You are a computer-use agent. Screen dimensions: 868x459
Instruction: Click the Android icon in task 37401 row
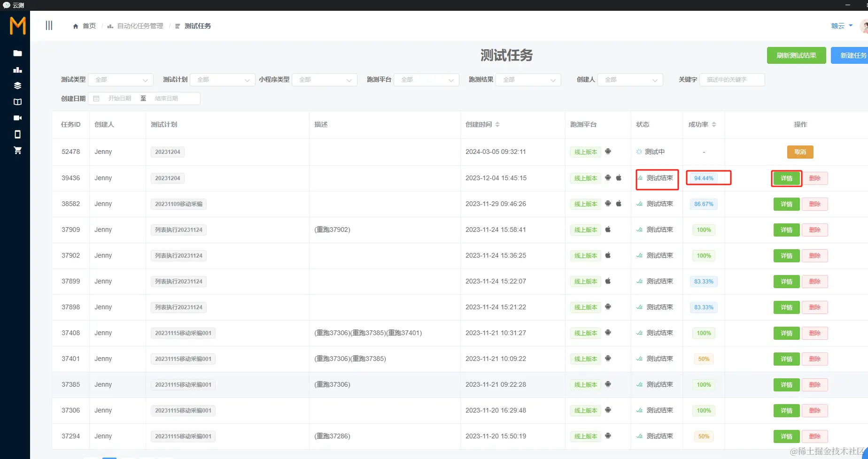tap(608, 358)
